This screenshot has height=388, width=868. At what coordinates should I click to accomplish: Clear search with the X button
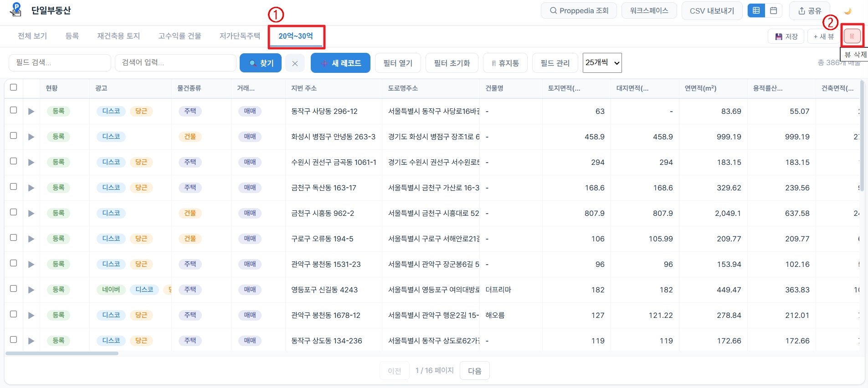point(295,63)
